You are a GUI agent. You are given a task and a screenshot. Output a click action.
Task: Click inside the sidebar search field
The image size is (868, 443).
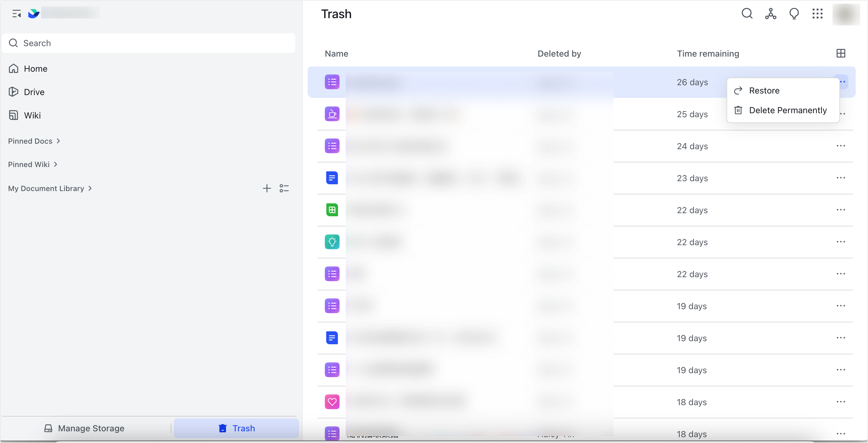[x=149, y=43]
